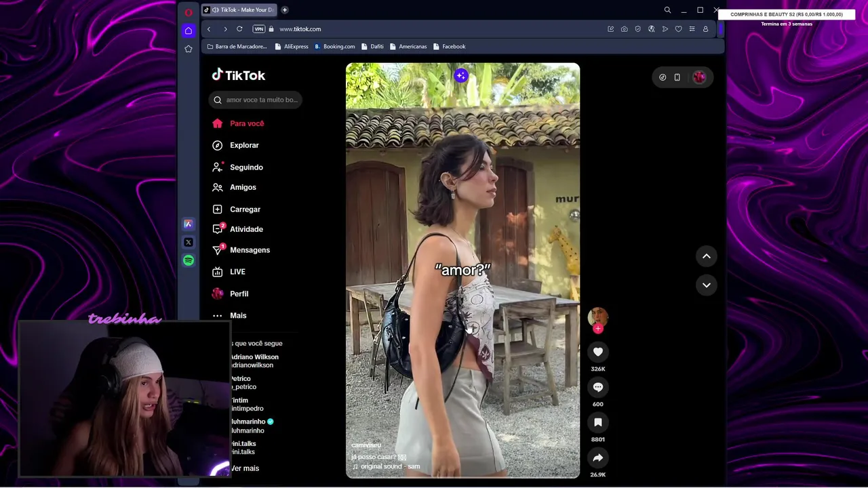Open Aria AI in Opera sidebar
The image size is (868, 488).
[x=189, y=224]
